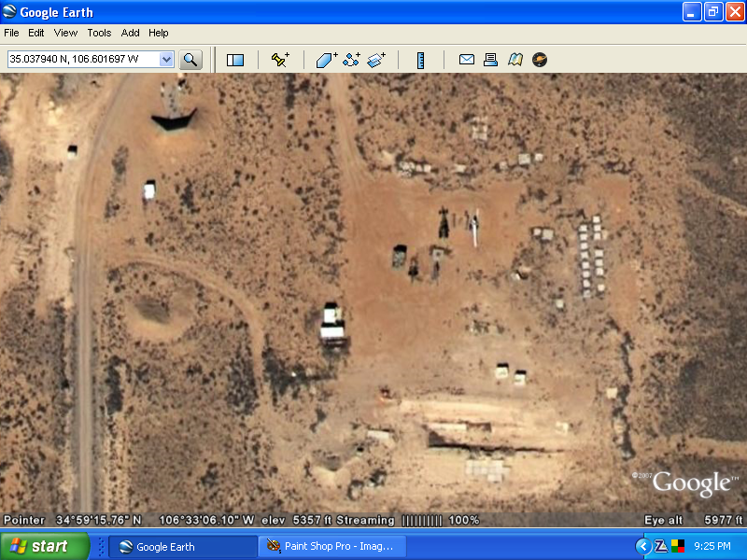Open the Add menu

coord(130,33)
